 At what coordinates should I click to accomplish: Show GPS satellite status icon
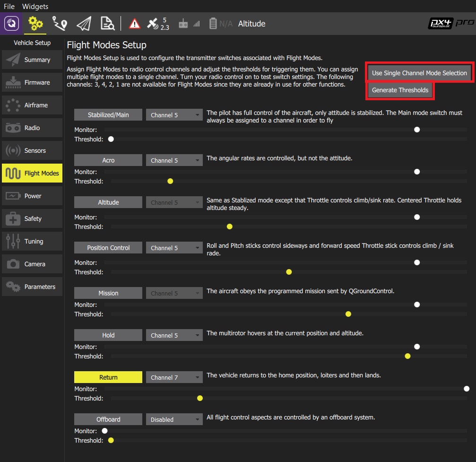pos(153,24)
